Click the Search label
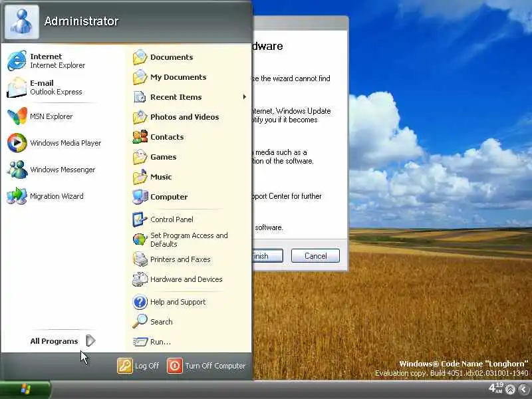This screenshot has height=399, width=532. (161, 322)
